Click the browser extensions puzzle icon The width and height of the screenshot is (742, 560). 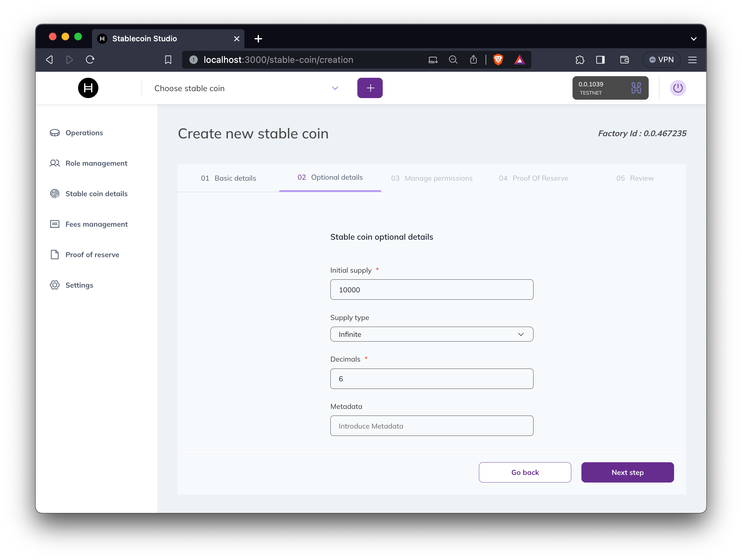pos(580,60)
